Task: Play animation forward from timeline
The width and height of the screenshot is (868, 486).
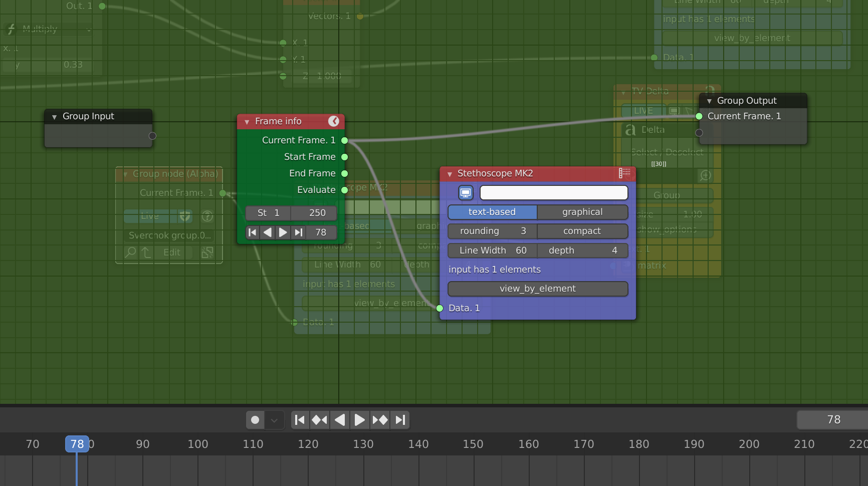Action: (359, 420)
